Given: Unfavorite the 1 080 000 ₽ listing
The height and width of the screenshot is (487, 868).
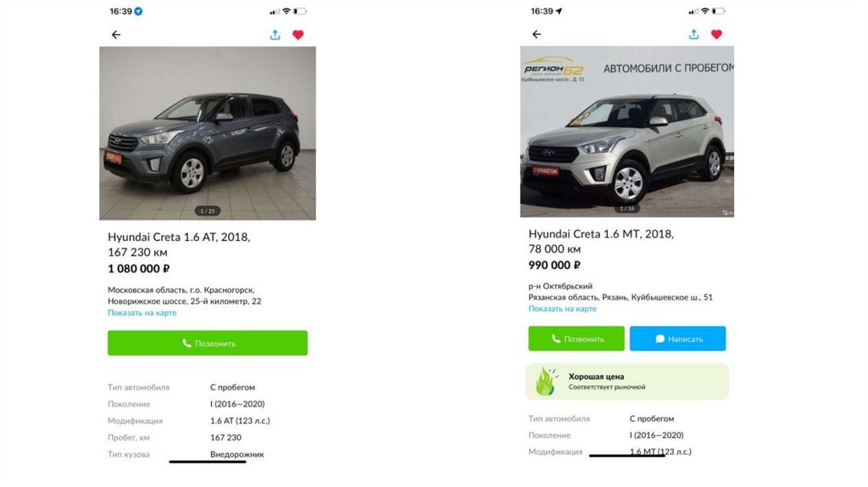Looking at the screenshot, I should (x=298, y=35).
